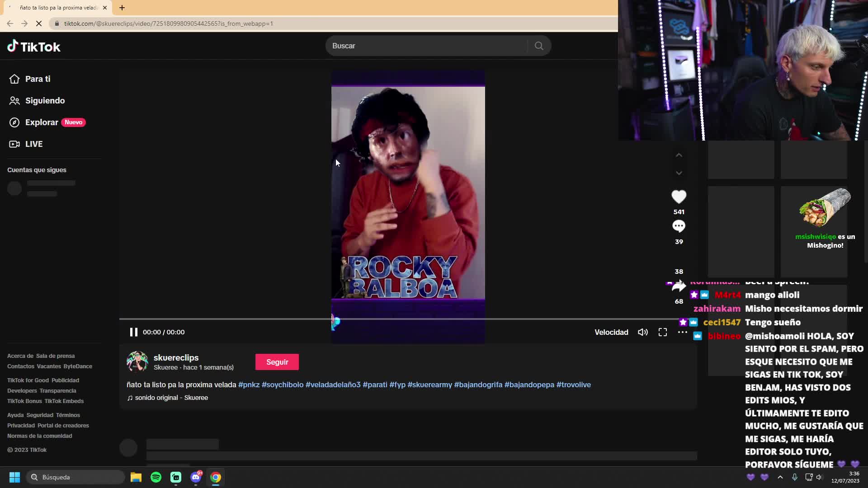Click Ayuda footer link
Screen dimensions: 868x488
(x=15, y=415)
